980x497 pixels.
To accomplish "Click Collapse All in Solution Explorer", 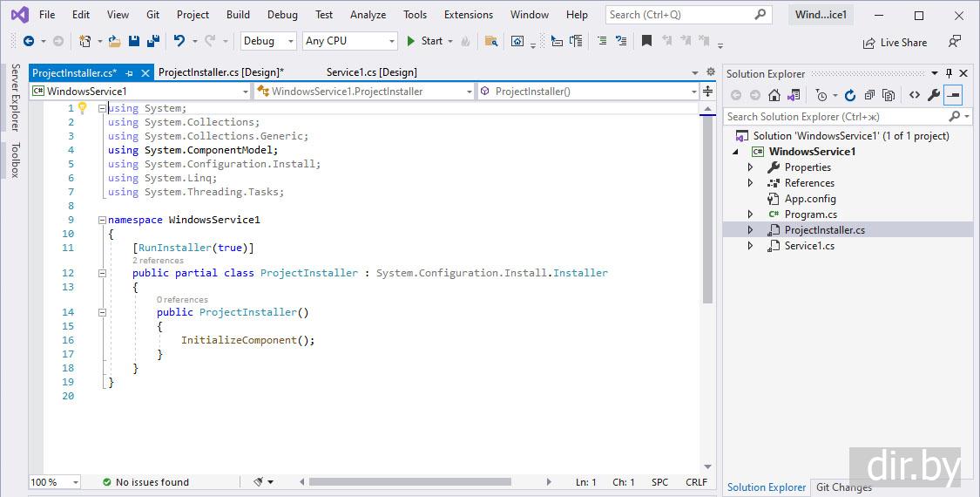I will (868, 95).
